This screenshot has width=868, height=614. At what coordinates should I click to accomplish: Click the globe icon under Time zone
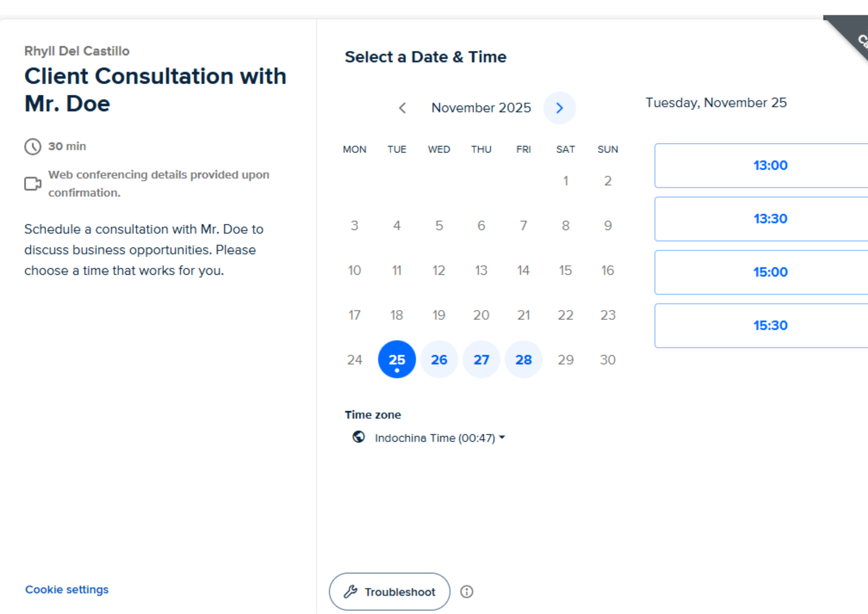[358, 437]
